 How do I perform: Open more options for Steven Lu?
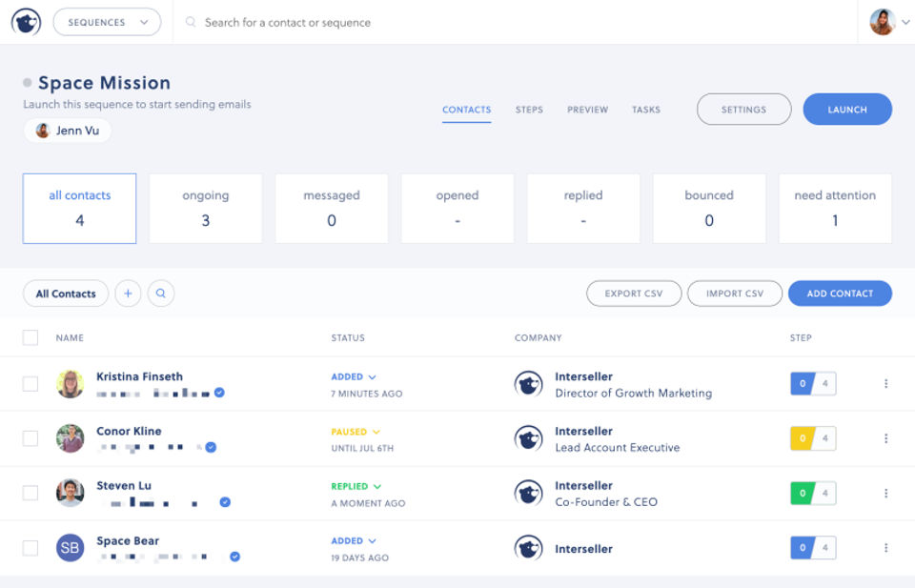(x=885, y=493)
